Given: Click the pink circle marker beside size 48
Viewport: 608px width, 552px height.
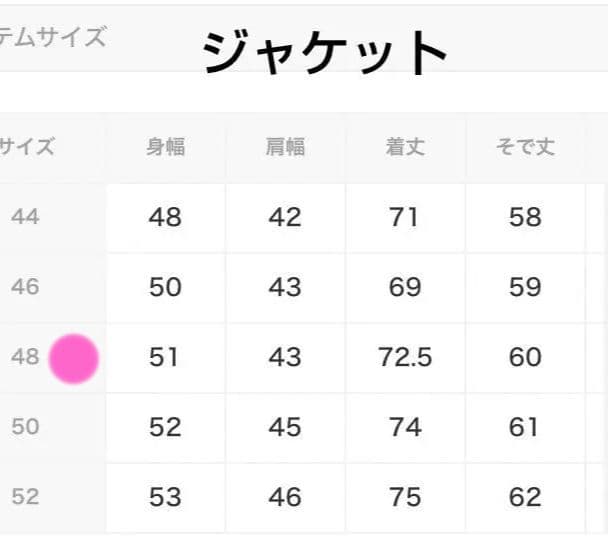Looking at the screenshot, I should [74, 359].
